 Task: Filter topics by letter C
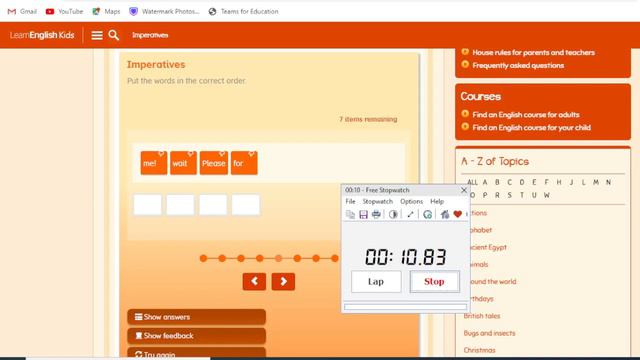(x=509, y=182)
